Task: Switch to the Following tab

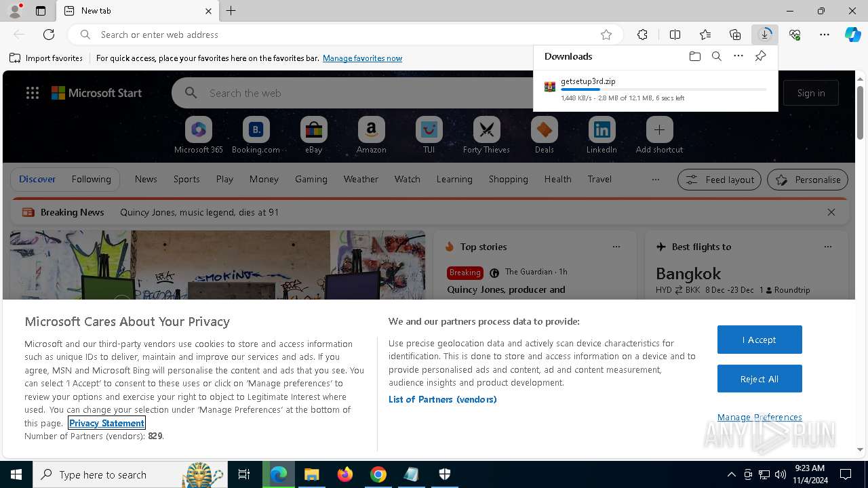Action: [91, 179]
